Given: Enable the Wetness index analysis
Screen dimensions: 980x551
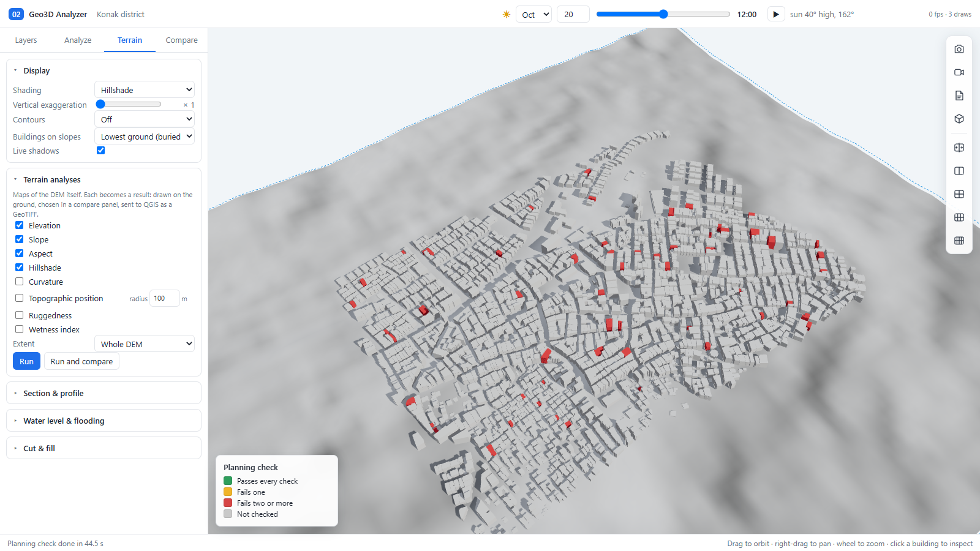Looking at the screenshot, I should [x=20, y=329].
